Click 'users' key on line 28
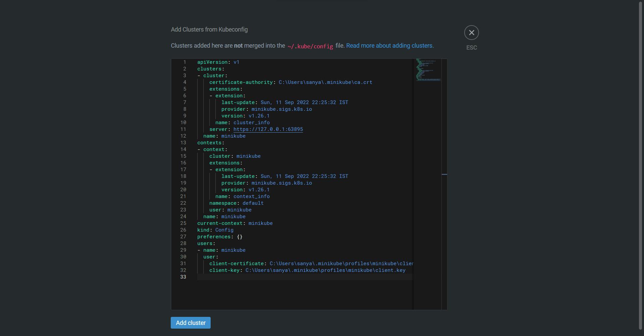The height and width of the screenshot is (336, 644). click(205, 243)
